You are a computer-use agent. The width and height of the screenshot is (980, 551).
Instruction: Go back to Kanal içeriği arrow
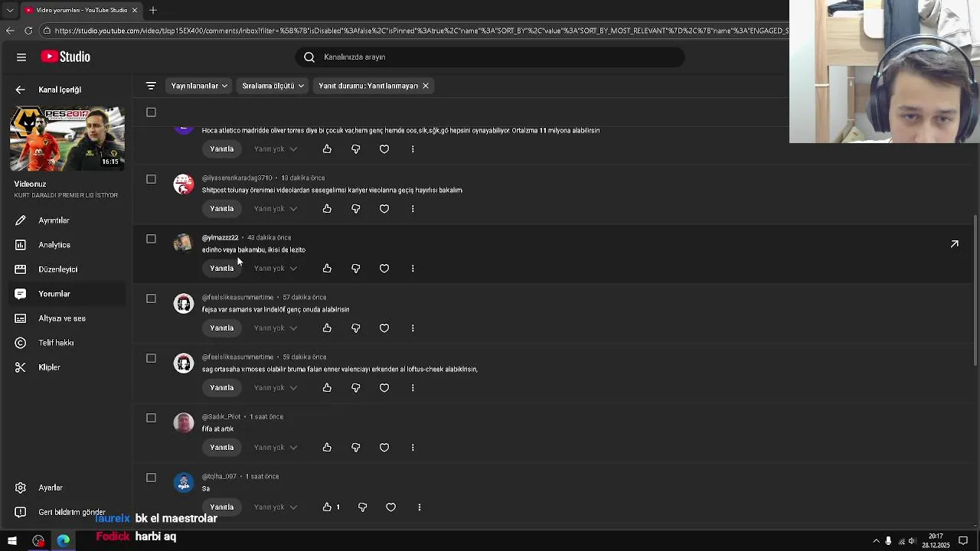(21, 90)
